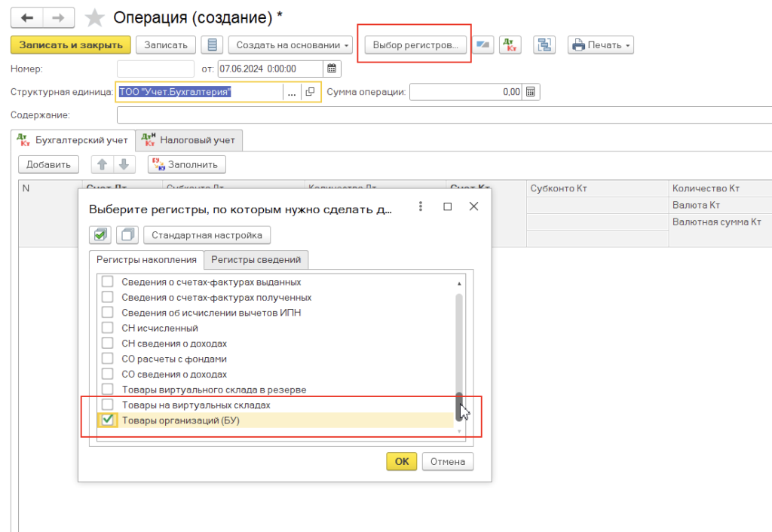Click the back navigation arrow
This screenshot has height=532, width=772.
(27, 17)
